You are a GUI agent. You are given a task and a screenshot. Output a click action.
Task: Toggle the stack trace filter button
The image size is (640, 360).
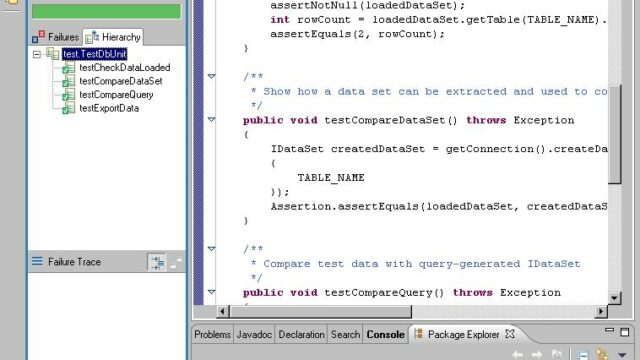tap(157, 262)
